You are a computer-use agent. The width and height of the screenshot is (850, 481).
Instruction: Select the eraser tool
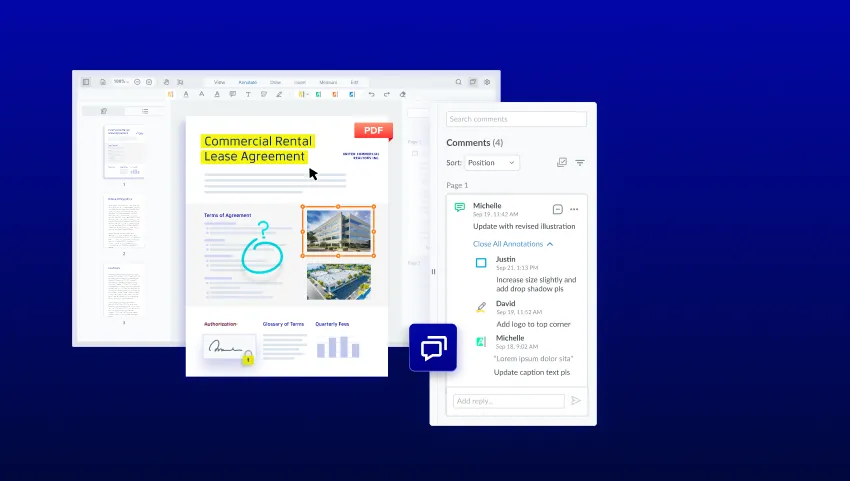[x=402, y=94]
